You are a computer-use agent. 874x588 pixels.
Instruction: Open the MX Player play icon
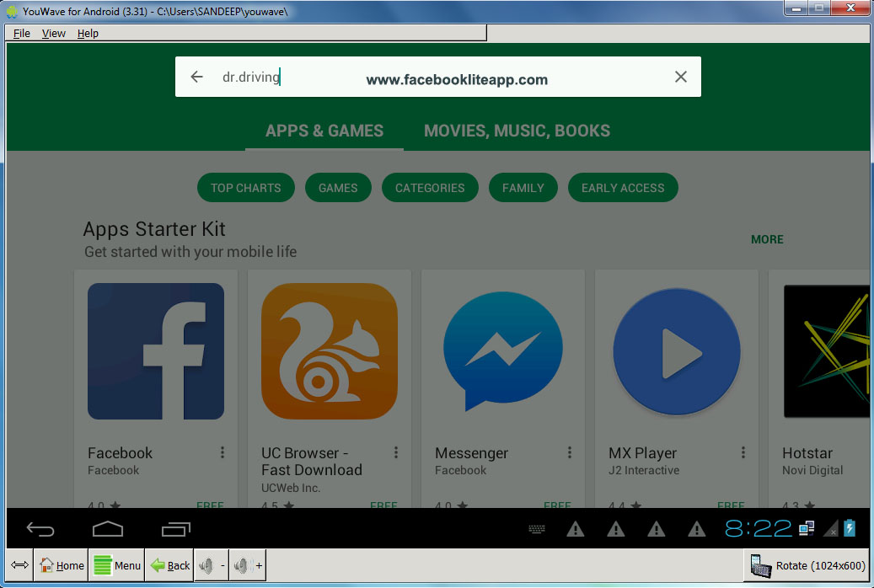677,351
